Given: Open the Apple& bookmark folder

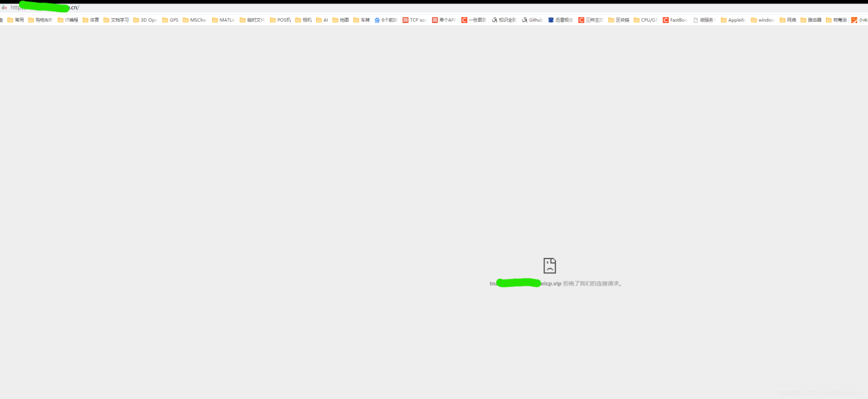Looking at the screenshot, I should click(733, 20).
